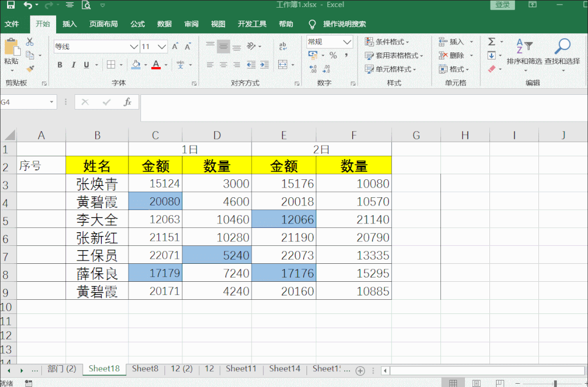Switch to 公式 Formulas tab
The width and height of the screenshot is (588, 387).
(x=138, y=24)
